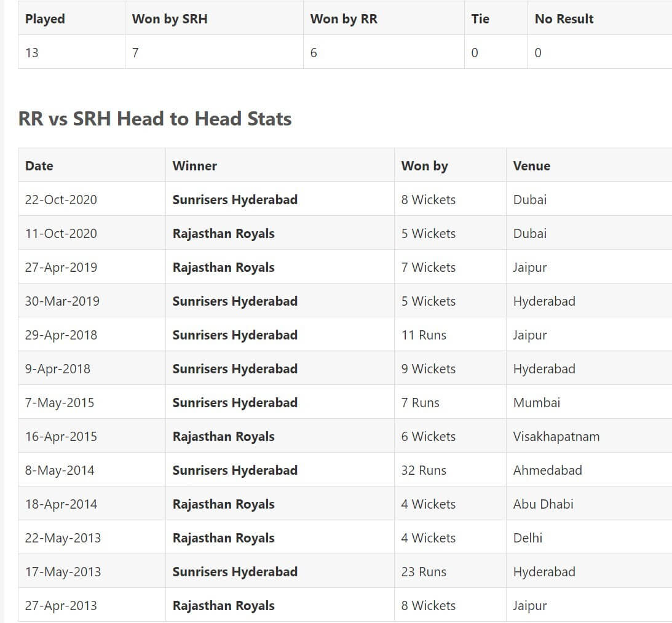Click the date 16-Apr-2015

[x=61, y=437]
